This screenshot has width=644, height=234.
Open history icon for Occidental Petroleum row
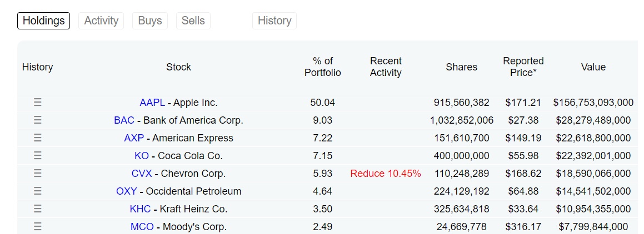tap(38, 191)
